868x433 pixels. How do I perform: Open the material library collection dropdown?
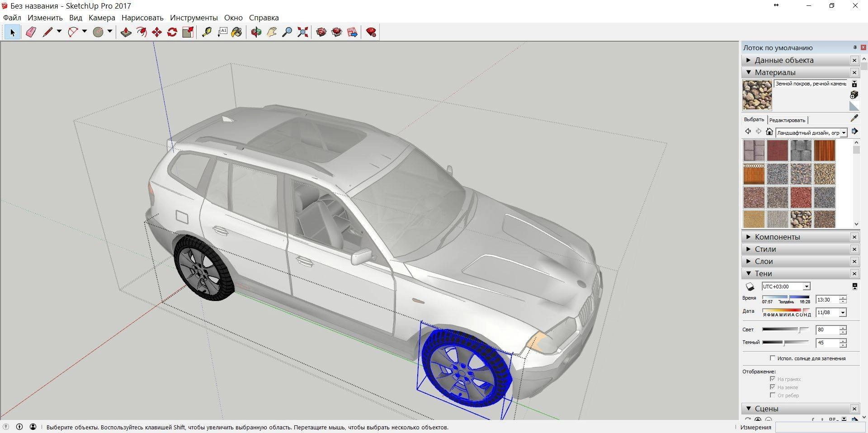(844, 133)
